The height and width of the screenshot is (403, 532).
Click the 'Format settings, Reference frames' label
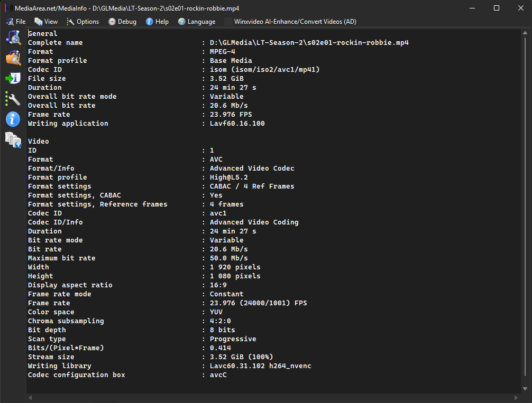coord(98,204)
